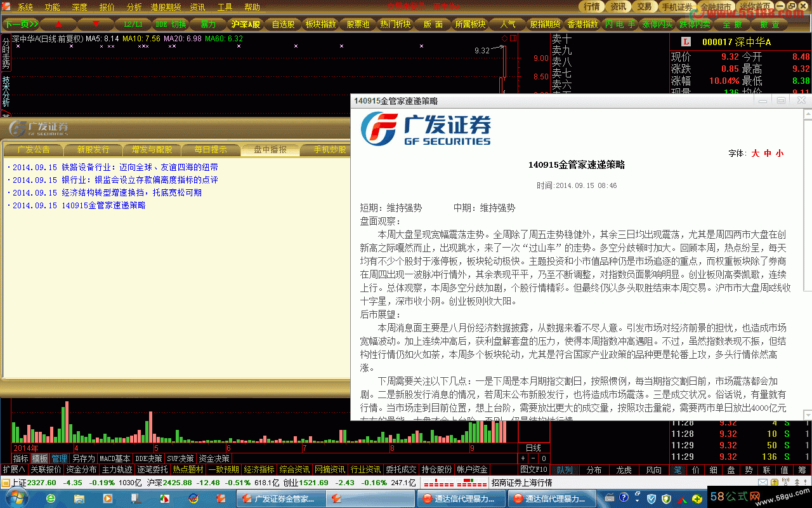Select the MACD基本 indicator template

[115, 458]
